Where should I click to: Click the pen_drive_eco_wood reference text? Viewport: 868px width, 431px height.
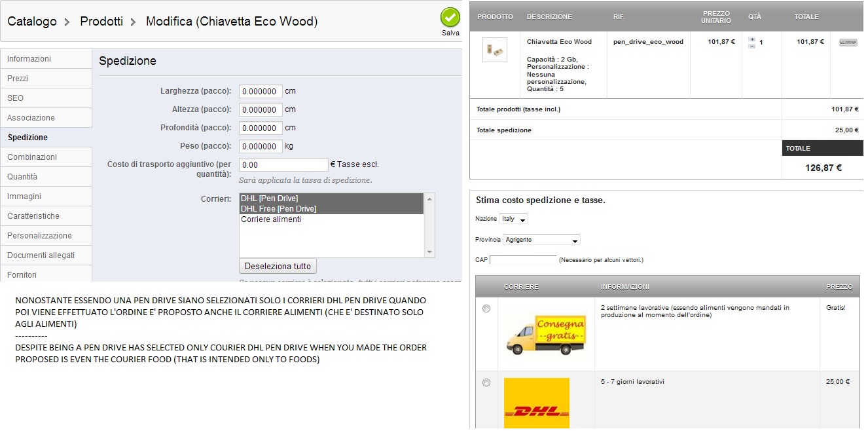(648, 42)
